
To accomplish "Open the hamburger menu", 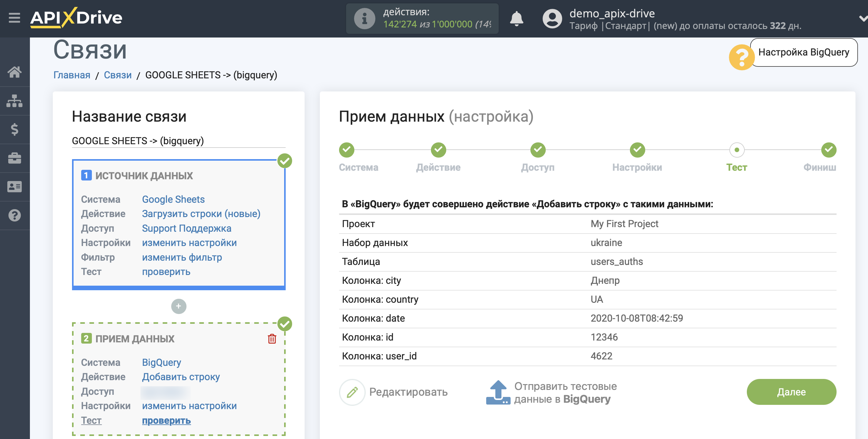I will click(x=14, y=17).
